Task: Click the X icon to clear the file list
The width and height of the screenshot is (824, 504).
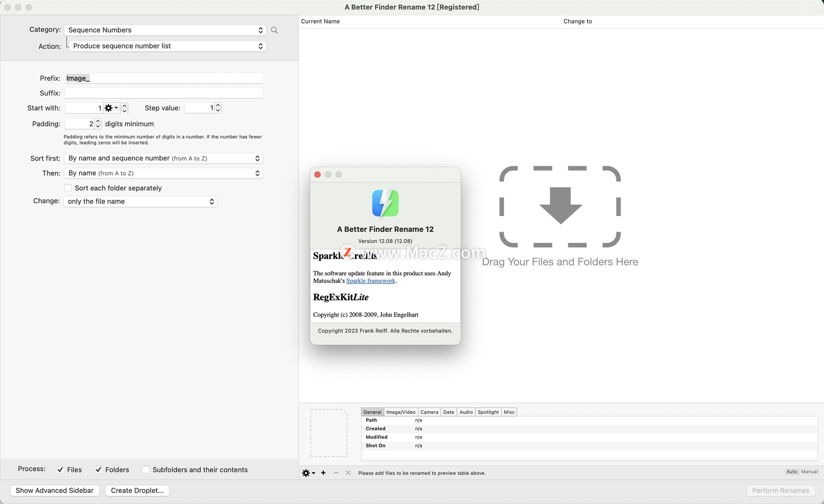Action: [x=348, y=473]
